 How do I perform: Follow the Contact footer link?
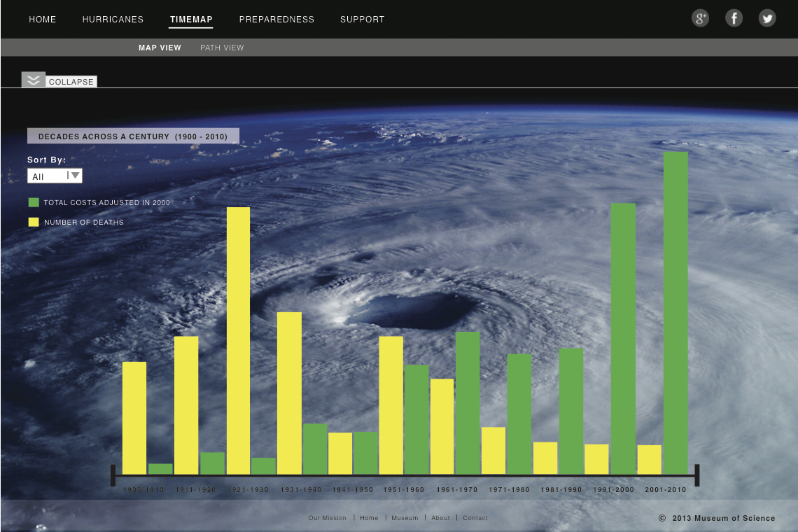coord(475,518)
